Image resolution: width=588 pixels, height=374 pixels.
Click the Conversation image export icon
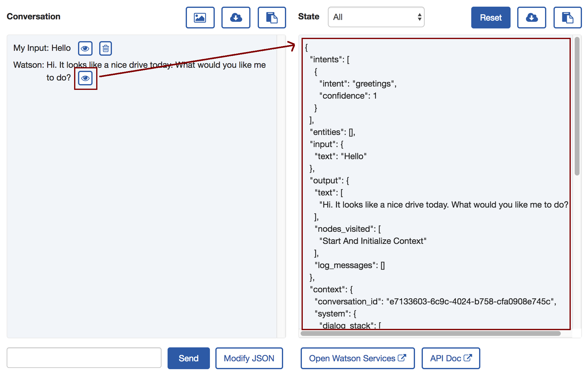pyautogui.click(x=200, y=18)
